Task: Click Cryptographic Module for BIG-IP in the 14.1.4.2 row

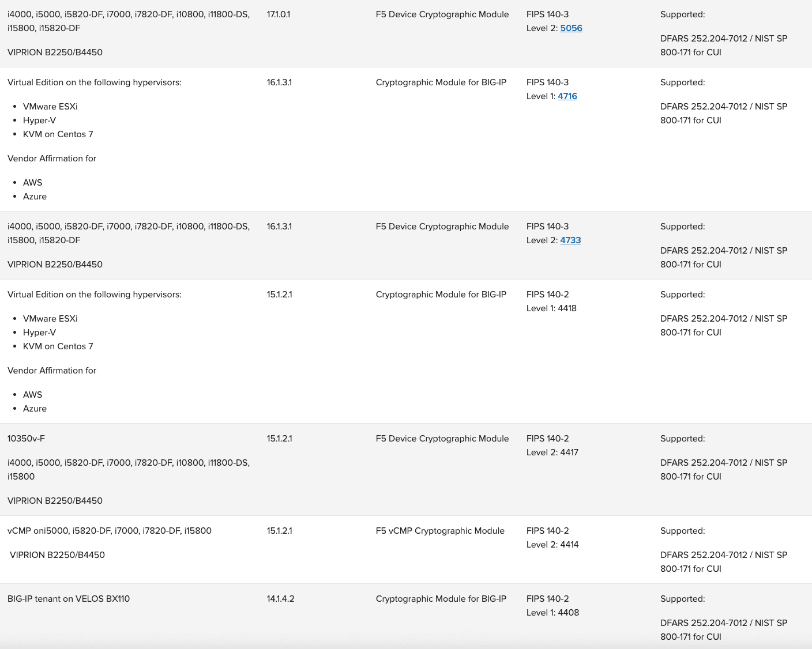Action: point(441,599)
